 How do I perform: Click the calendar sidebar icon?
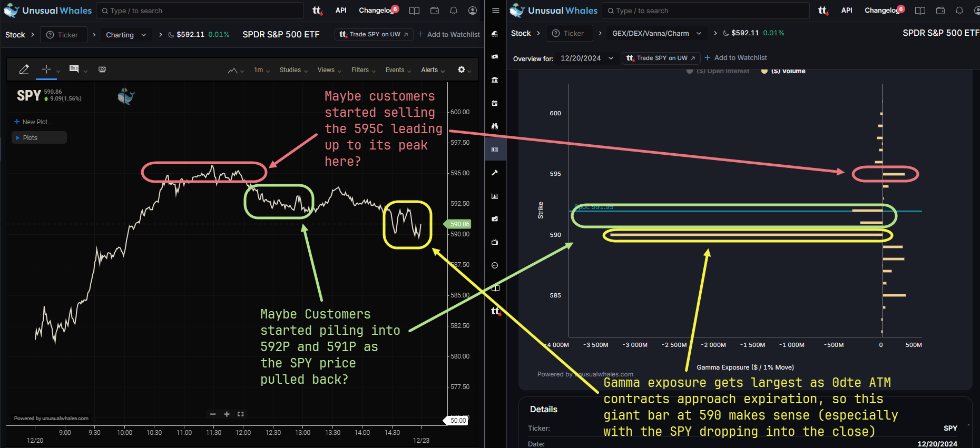pyautogui.click(x=495, y=103)
